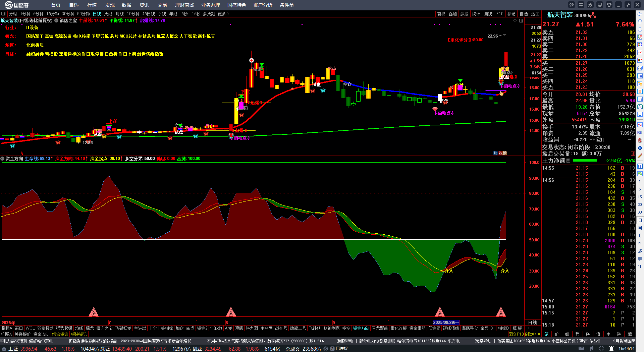The image size is (644, 352).
Task: Open the 交易 menu
Action: click(x=162, y=5)
